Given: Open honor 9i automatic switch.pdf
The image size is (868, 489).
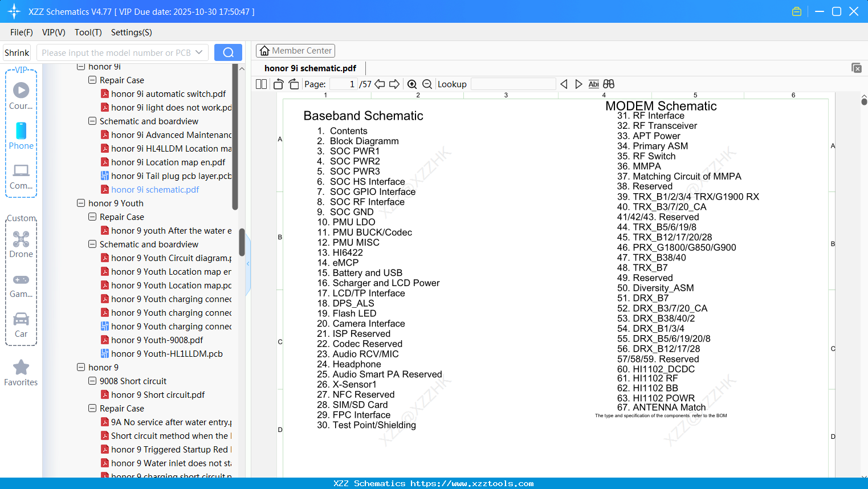Looking at the screenshot, I should coord(163,94).
